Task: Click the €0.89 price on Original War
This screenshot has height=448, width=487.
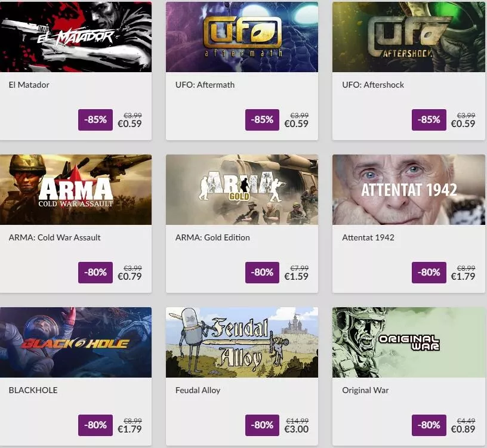Action: (x=463, y=430)
